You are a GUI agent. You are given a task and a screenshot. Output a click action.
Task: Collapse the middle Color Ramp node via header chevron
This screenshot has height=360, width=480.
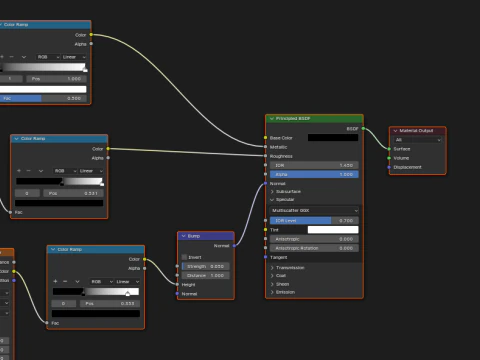16,138
